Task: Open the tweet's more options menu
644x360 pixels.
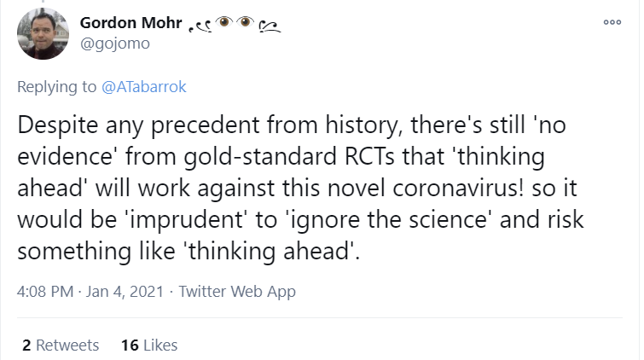Action: click(612, 25)
